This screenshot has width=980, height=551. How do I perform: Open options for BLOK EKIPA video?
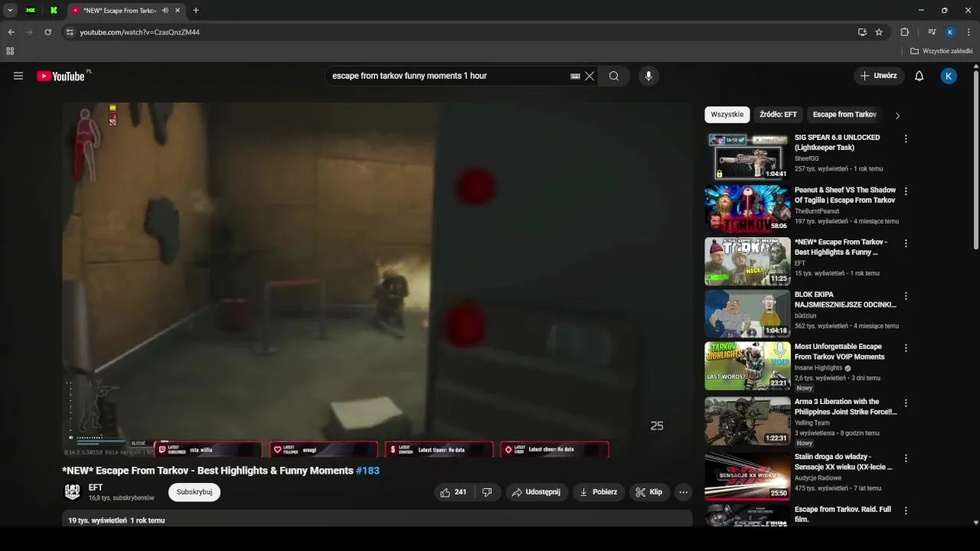(x=906, y=295)
